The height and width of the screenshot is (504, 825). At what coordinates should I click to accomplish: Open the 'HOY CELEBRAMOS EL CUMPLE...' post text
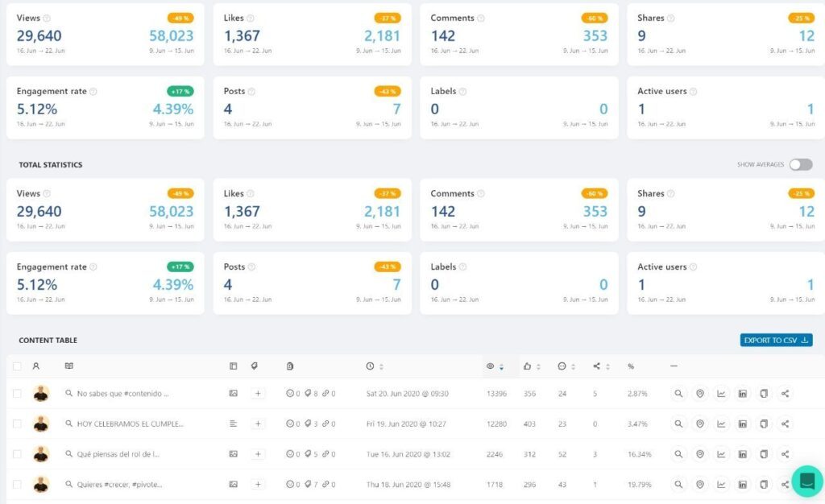coord(129,423)
